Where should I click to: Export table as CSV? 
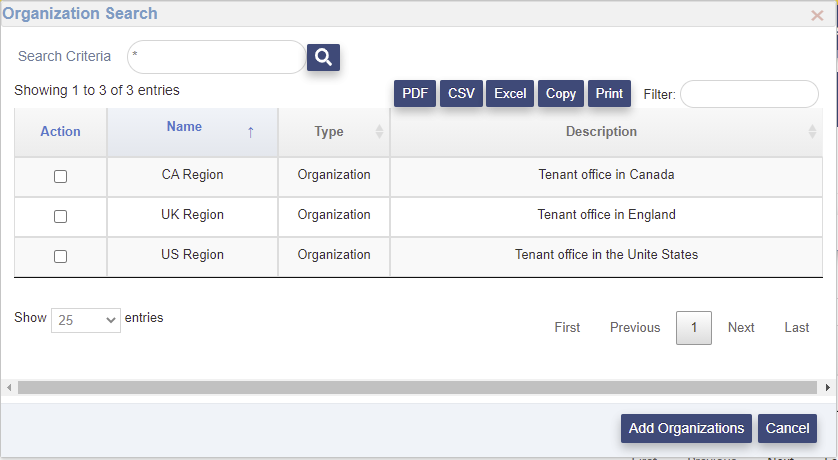pyautogui.click(x=461, y=93)
